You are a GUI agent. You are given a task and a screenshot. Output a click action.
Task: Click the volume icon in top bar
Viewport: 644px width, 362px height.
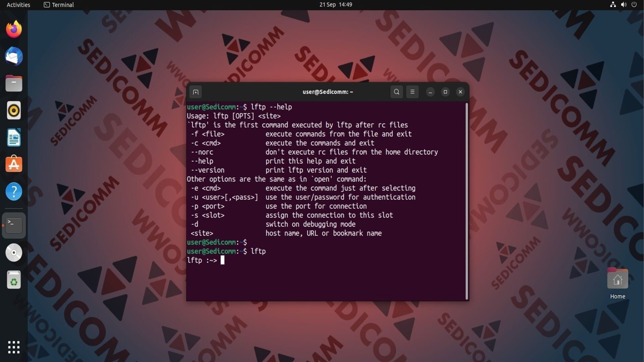tap(624, 5)
